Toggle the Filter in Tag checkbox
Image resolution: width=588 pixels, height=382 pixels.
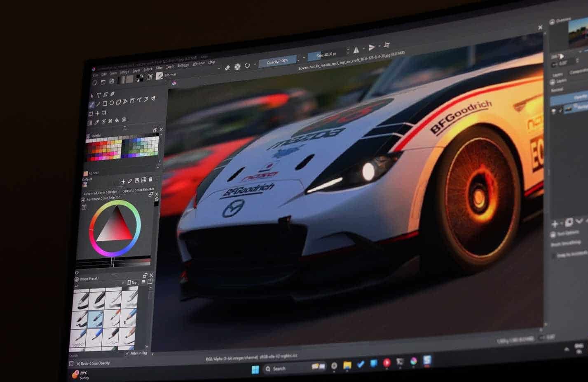pyautogui.click(x=127, y=354)
